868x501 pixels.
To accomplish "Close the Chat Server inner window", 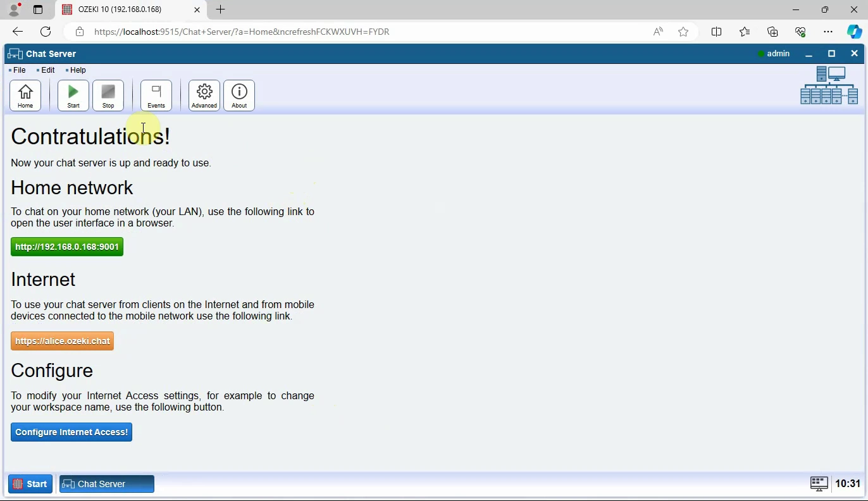I will [x=854, y=54].
